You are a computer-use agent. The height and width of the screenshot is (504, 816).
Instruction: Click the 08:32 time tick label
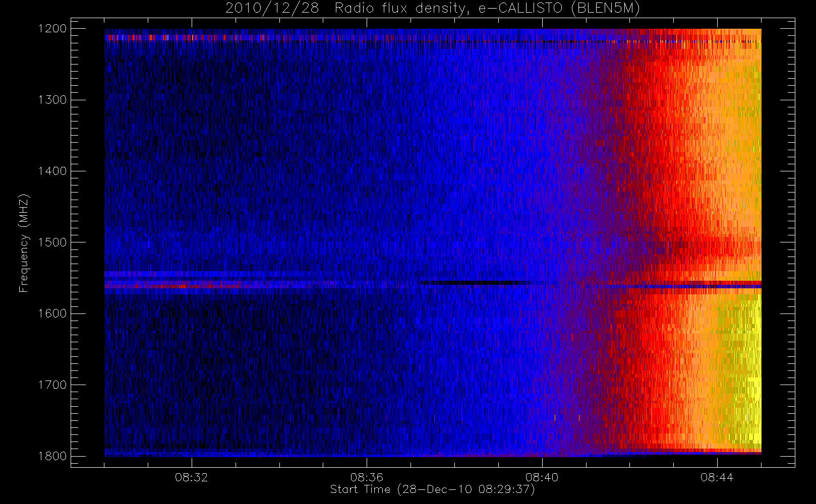192,477
